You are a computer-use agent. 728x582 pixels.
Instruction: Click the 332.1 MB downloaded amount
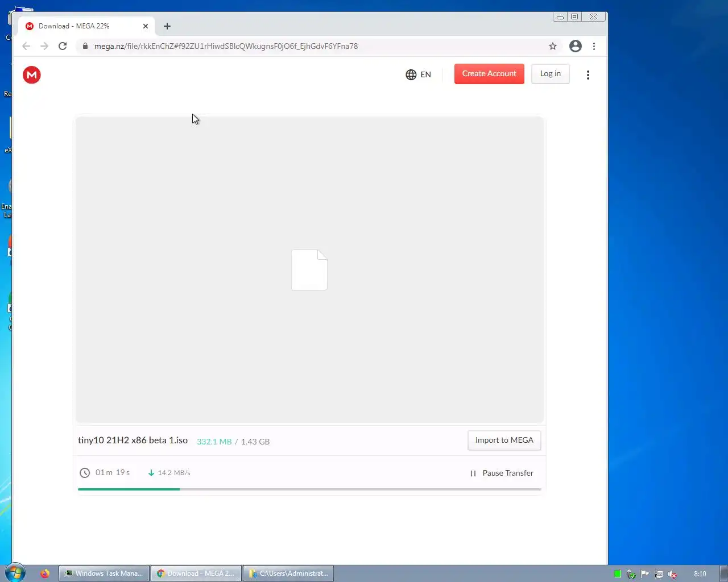(x=214, y=442)
